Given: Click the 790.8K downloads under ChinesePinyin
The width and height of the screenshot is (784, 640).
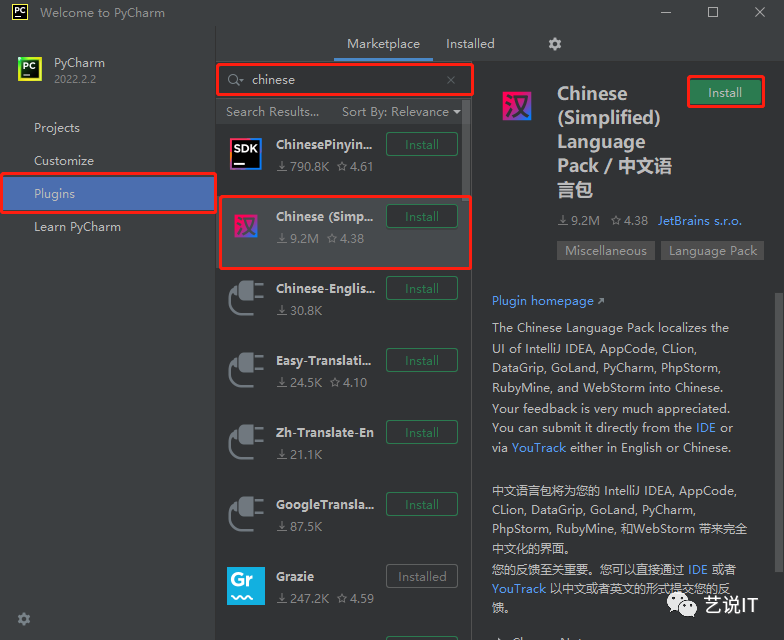Looking at the screenshot, I should tap(304, 166).
